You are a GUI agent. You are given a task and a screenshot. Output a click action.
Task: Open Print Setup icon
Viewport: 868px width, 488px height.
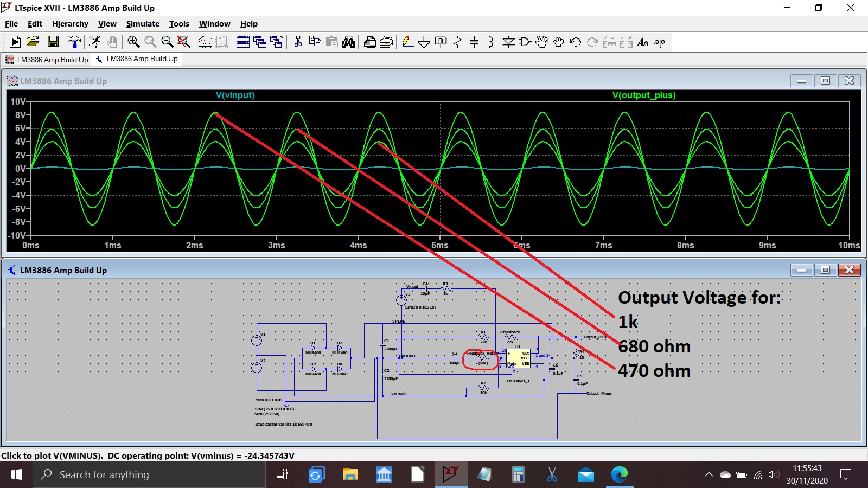[x=387, y=42]
